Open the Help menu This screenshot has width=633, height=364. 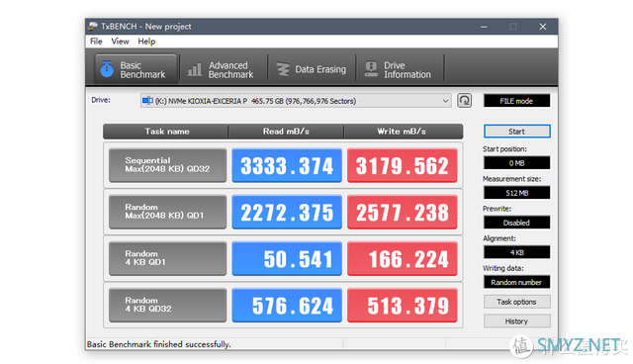pos(146,42)
